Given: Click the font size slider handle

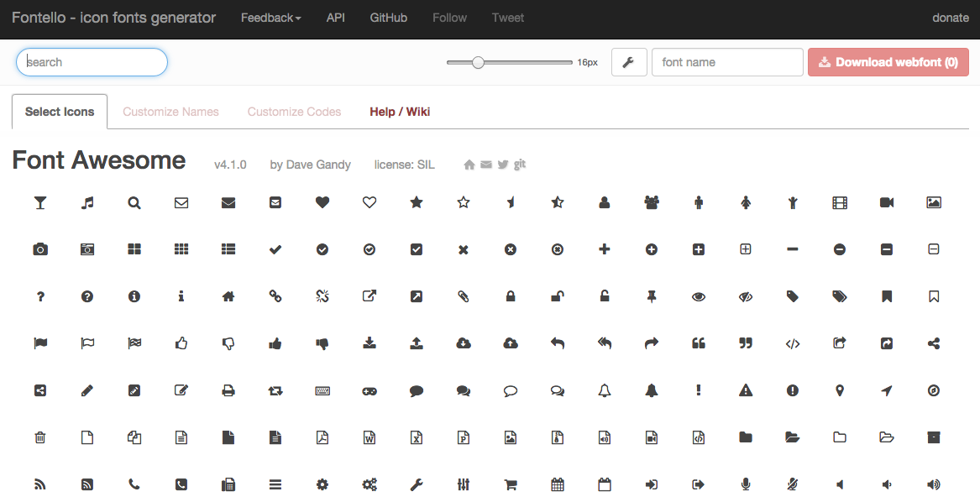Looking at the screenshot, I should [x=479, y=61].
